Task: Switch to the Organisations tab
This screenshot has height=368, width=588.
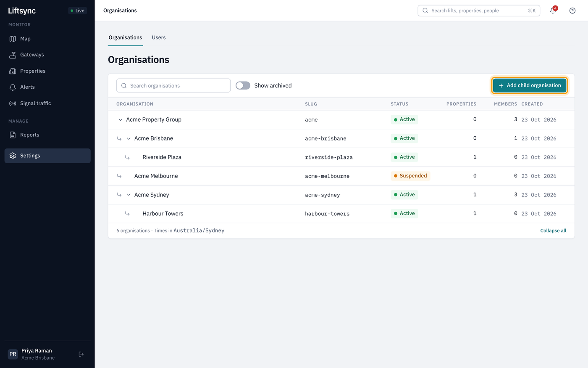Action: click(x=125, y=37)
